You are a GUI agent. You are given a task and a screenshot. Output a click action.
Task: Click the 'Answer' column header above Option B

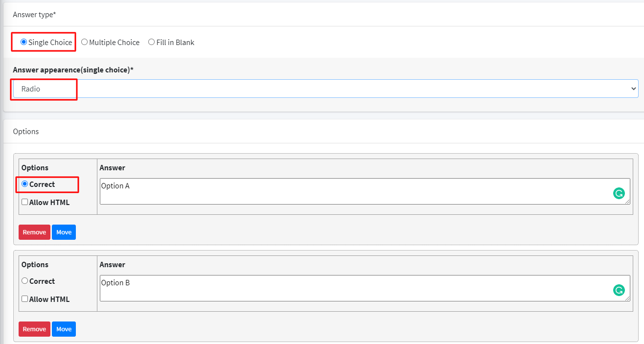click(x=113, y=264)
